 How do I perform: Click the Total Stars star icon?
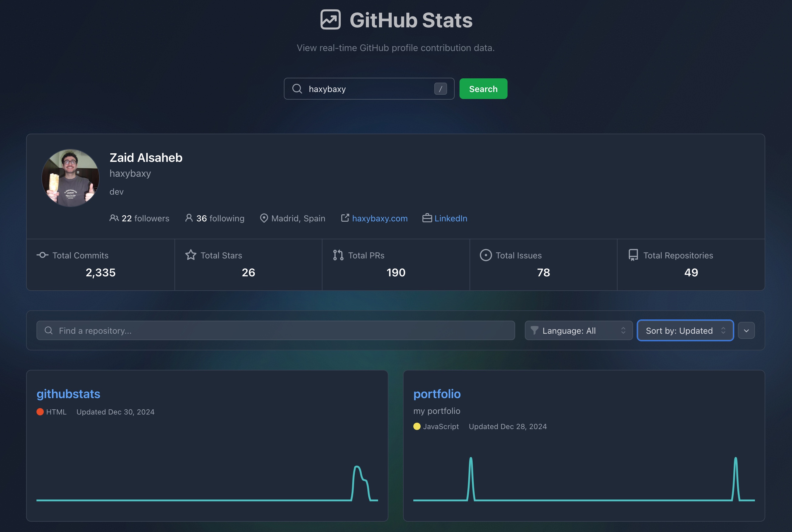(191, 255)
